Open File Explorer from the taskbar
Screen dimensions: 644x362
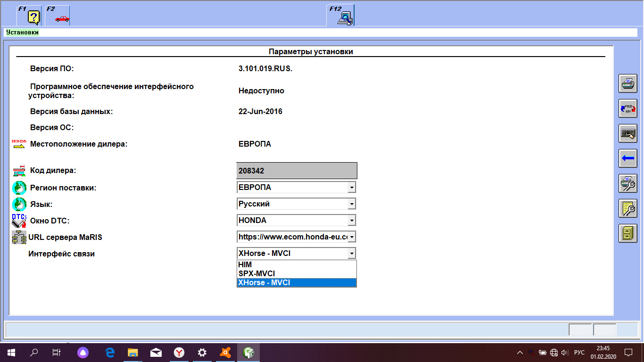(x=133, y=352)
